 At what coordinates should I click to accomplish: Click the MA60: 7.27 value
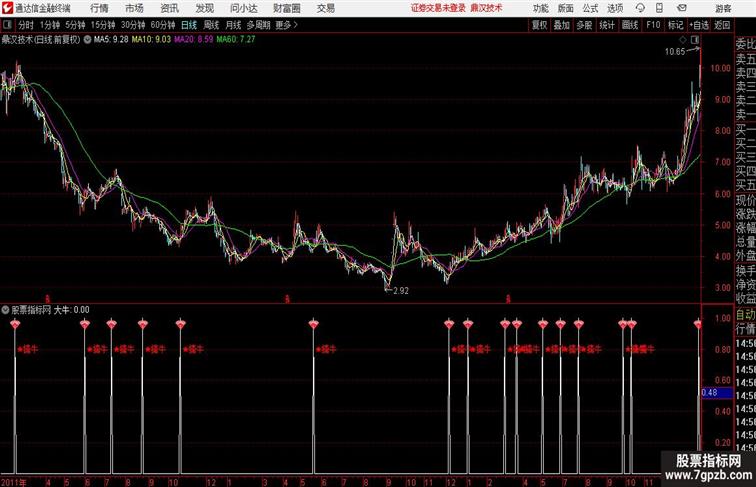pyautogui.click(x=236, y=40)
